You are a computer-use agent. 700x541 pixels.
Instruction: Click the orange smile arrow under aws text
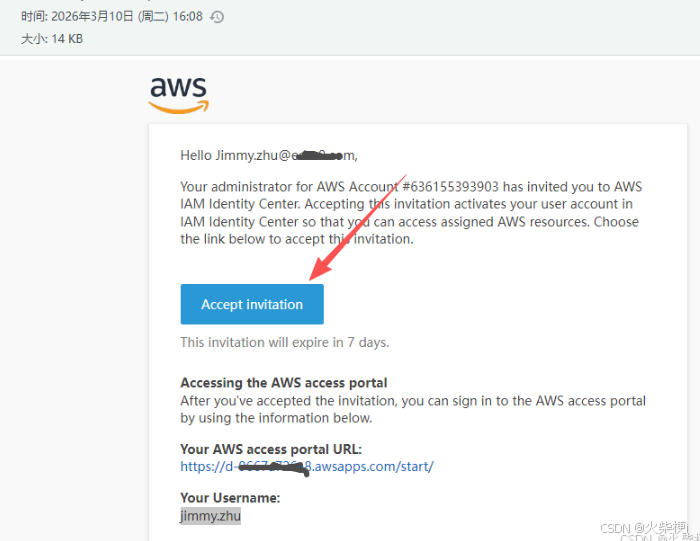179,107
